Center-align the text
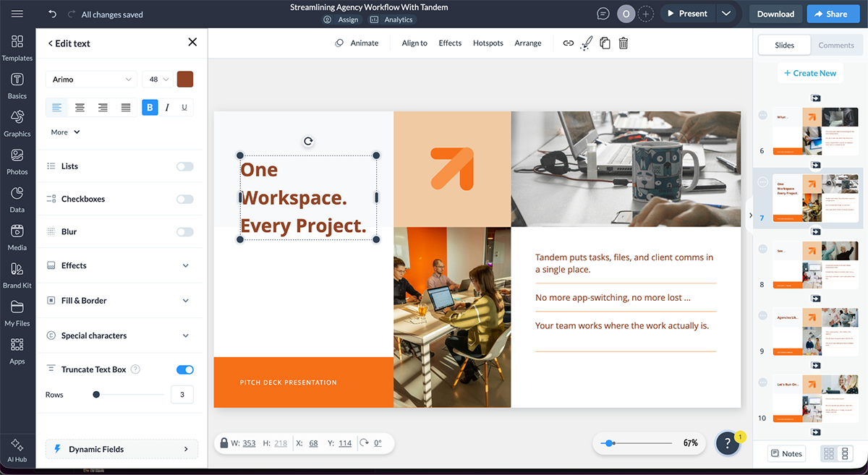Viewport: 868px width, 475px height. pos(80,108)
